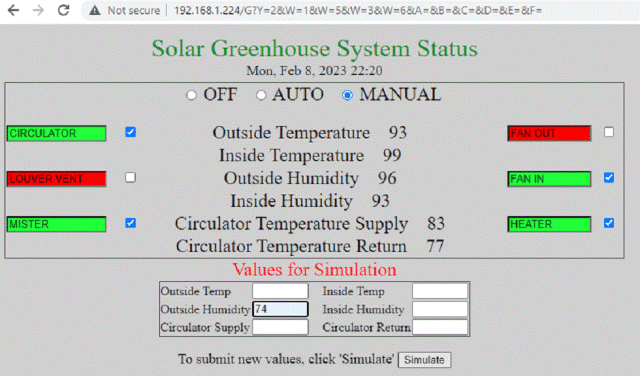The height and width of the screenshot is (376, 640).
Task: Click the browser address bar URL
Action: pos(358,11)
